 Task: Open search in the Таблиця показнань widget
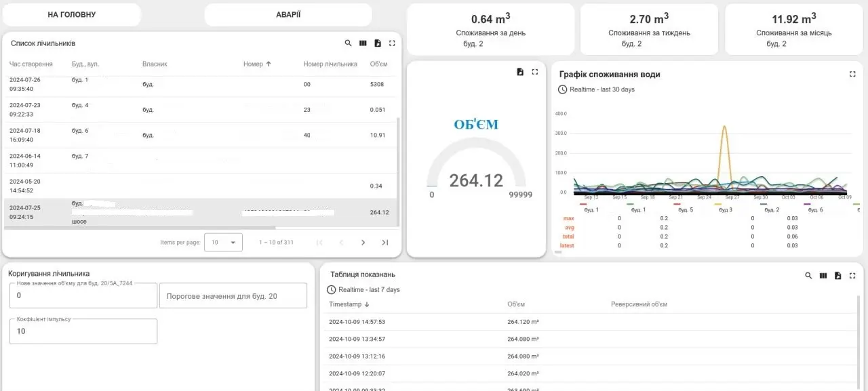pos(808,276)
